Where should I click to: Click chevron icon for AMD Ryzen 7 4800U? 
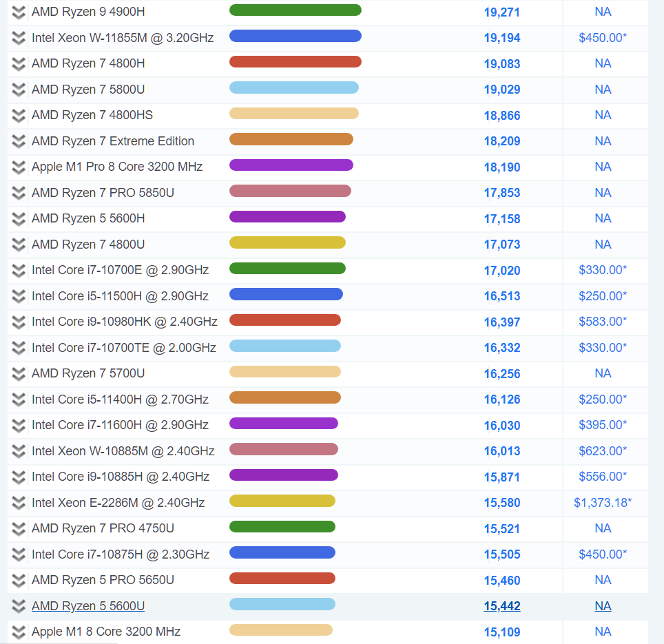(18, 245)
